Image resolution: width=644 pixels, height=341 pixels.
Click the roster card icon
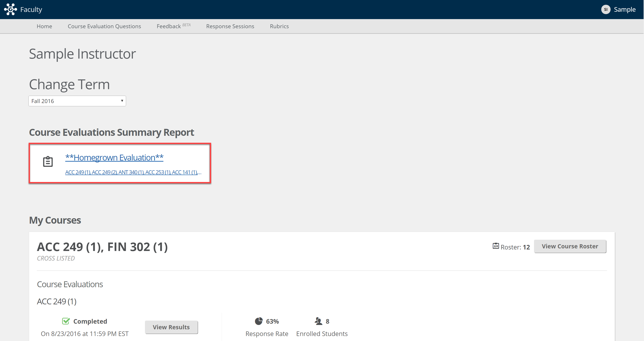(x=496, y=246)
